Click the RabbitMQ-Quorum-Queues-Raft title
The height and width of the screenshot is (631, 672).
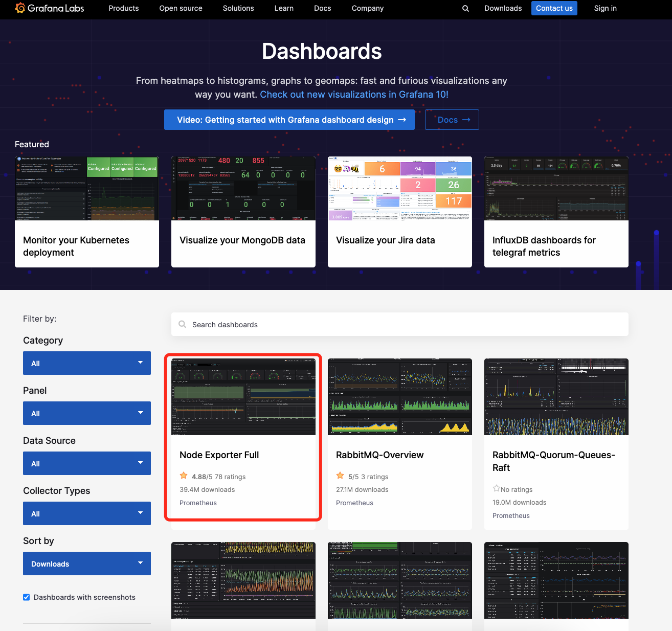pos(554,461)
